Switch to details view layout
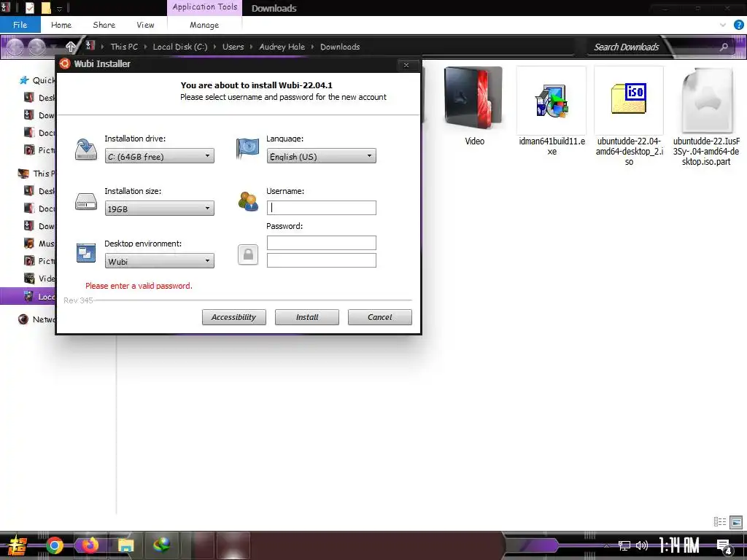Viewport: 747px width, 560px height. point(720,522)
